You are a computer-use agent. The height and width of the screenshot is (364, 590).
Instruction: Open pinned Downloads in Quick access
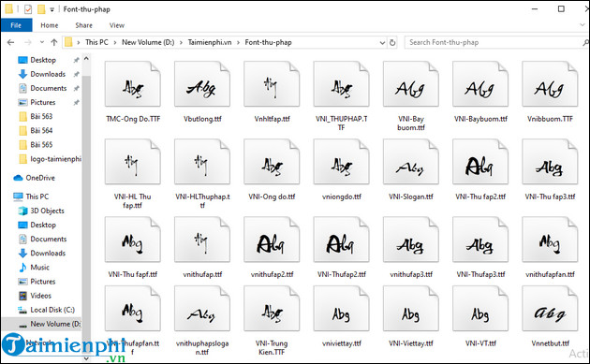48,74
